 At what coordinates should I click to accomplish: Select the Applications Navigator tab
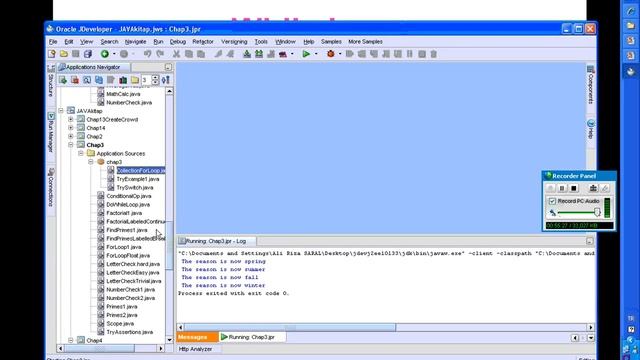93,67
